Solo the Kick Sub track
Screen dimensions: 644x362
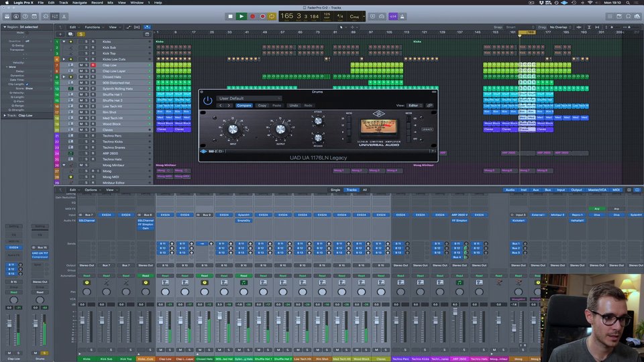click(87, 47)
